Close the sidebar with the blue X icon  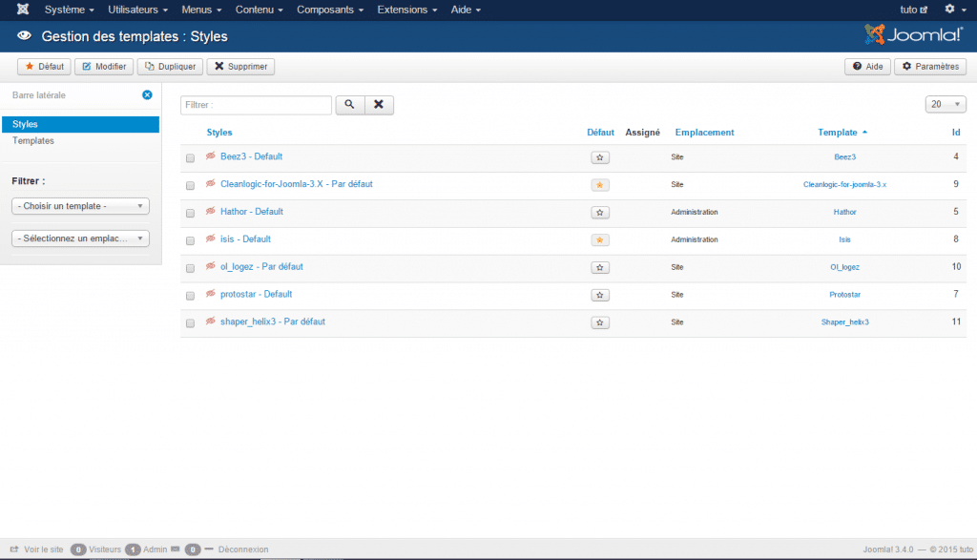point(147,95)
